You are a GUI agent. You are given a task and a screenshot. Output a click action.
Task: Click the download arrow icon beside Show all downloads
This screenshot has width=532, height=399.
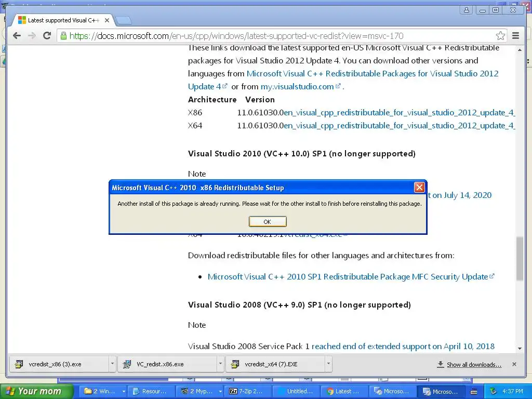(x=441, y=364)
